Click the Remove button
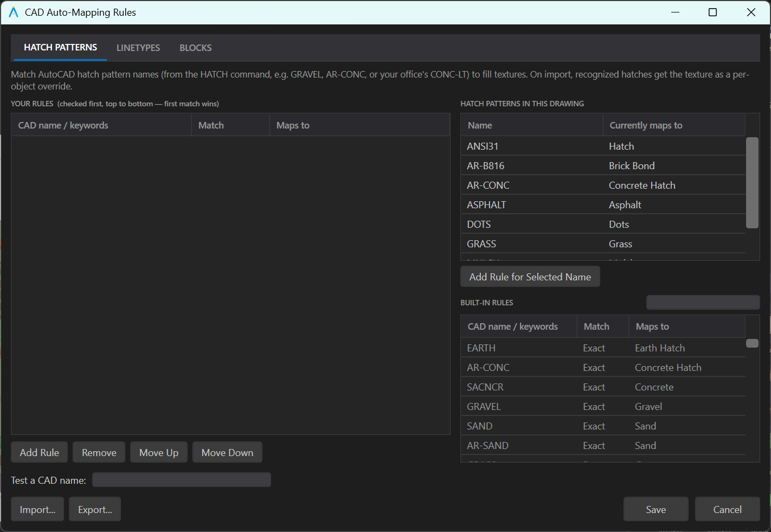The height and width of the screenshot is (532, 771). [x=99, y=452]
